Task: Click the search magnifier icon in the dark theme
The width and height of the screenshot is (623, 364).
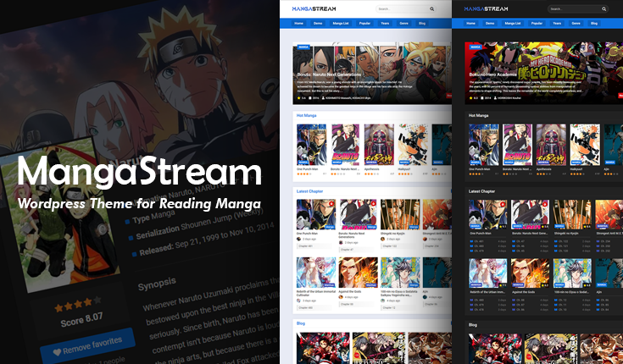Action: [604, 8]
